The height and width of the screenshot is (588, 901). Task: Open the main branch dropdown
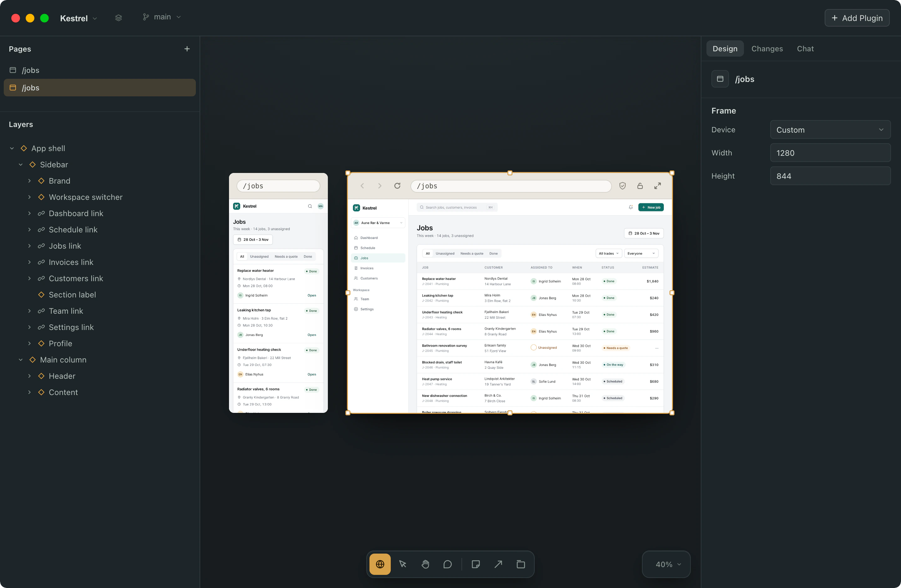162,17
